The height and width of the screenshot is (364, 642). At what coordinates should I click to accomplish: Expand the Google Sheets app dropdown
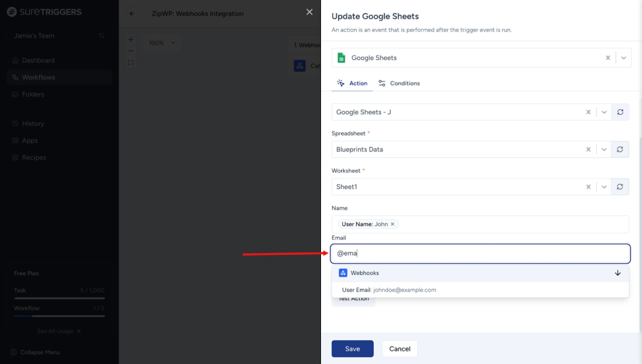click(623, 58)
